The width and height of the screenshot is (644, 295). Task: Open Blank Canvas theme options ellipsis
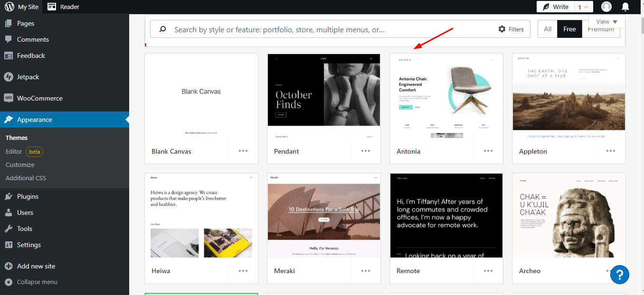coord(243,151)
